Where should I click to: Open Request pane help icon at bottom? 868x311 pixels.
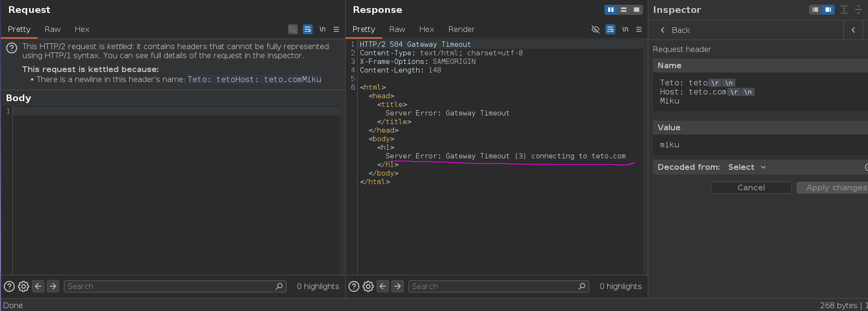click(x=9, y=286)
